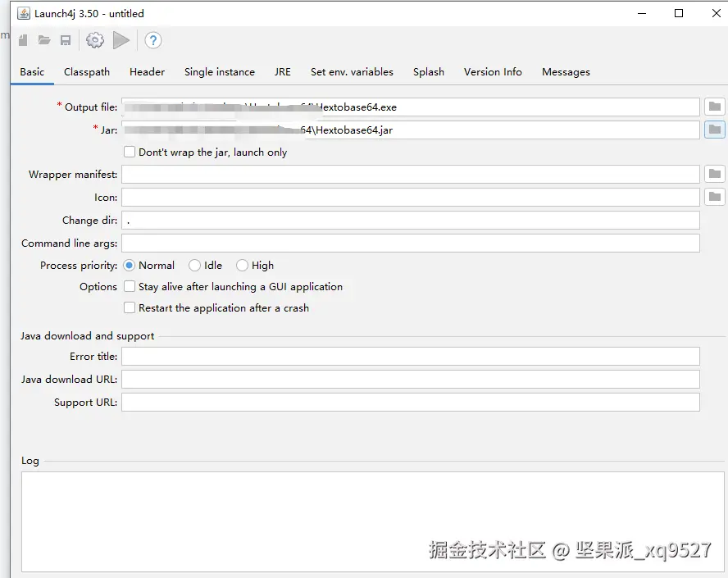This screenshot has height=578, width=728.
Task: Open the Single instance tab
Action: point(220,72)
